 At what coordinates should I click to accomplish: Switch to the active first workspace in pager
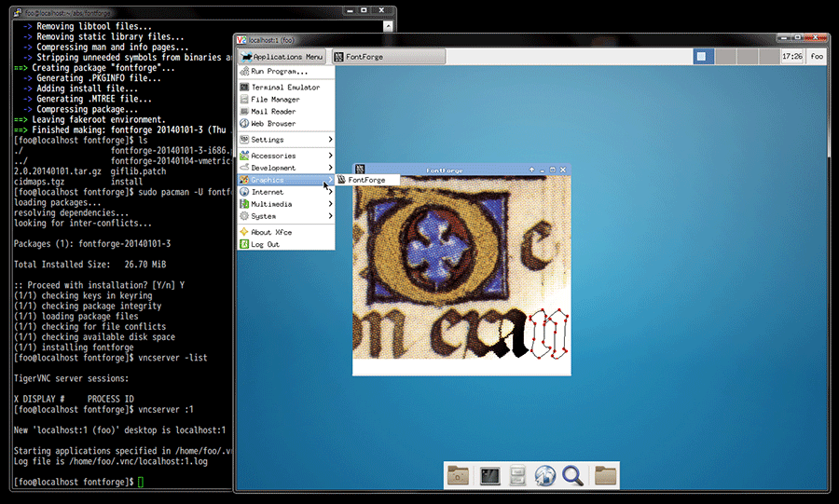pyautogui.click(x=704, y=57)
